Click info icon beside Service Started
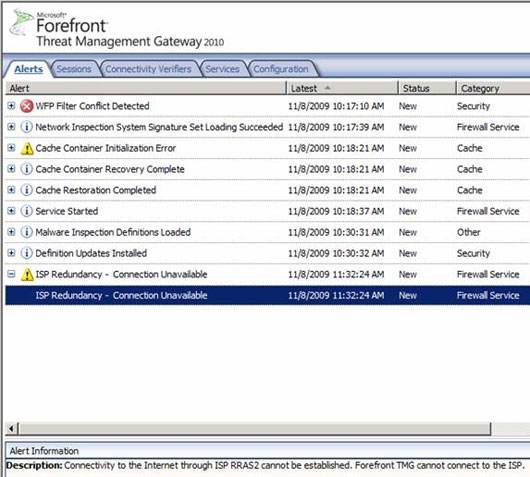The image size is (530, 477). [26, 211]
